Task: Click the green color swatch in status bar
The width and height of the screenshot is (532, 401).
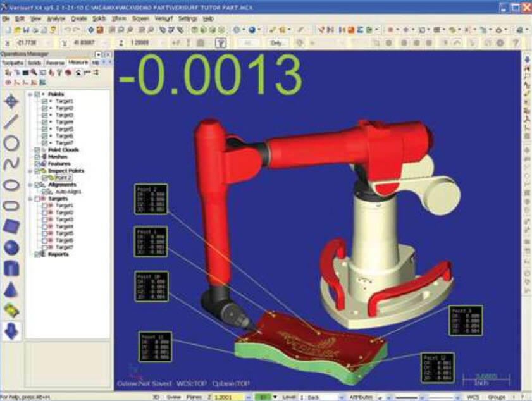Action: (x=263, y=397)
